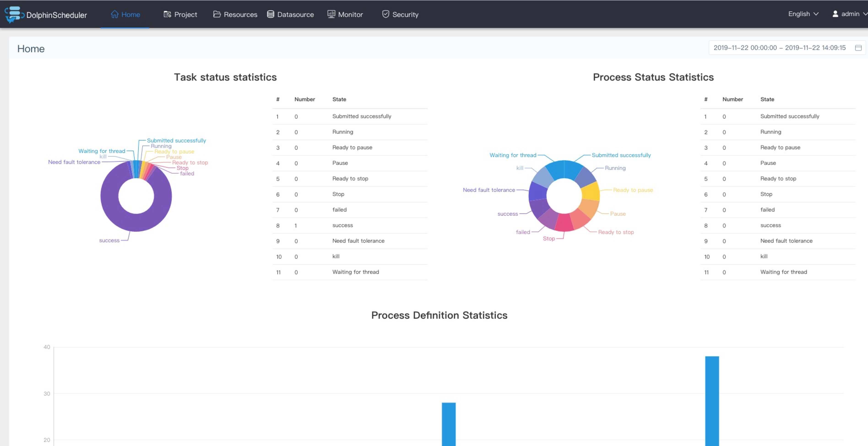Click the Home house icon
This screenshot has height=446, width=868.
coord(114,14)
